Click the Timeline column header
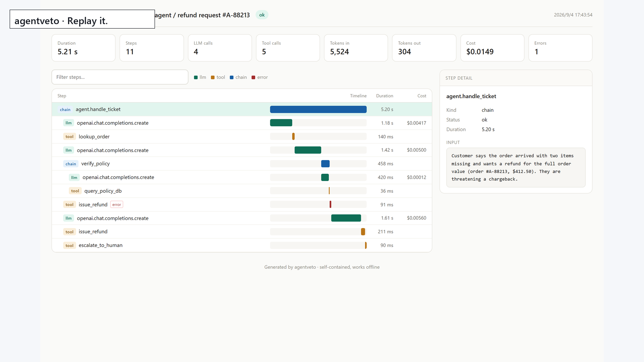Image resolution: width=644 pixels, height=362 pixels. (x=358, y=96)
